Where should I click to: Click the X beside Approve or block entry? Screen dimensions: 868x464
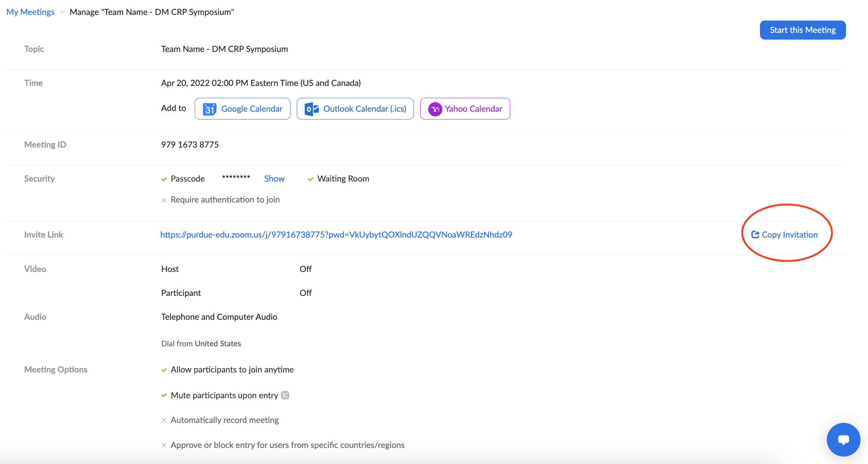164,445
